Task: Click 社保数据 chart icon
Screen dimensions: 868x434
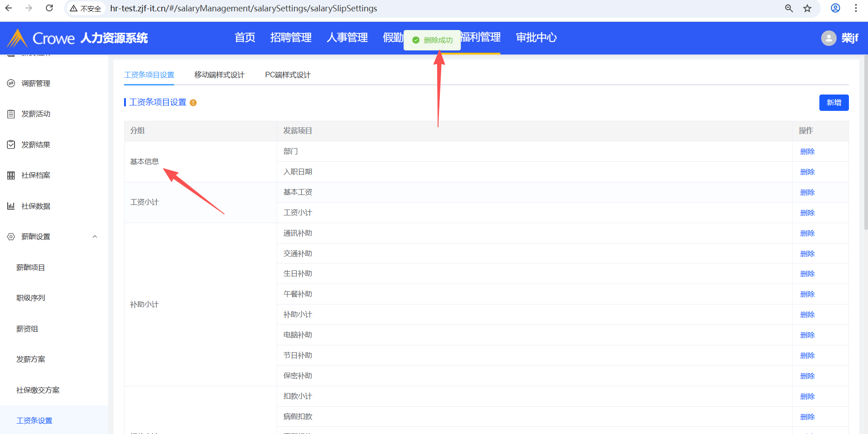Action: [11, 206]
